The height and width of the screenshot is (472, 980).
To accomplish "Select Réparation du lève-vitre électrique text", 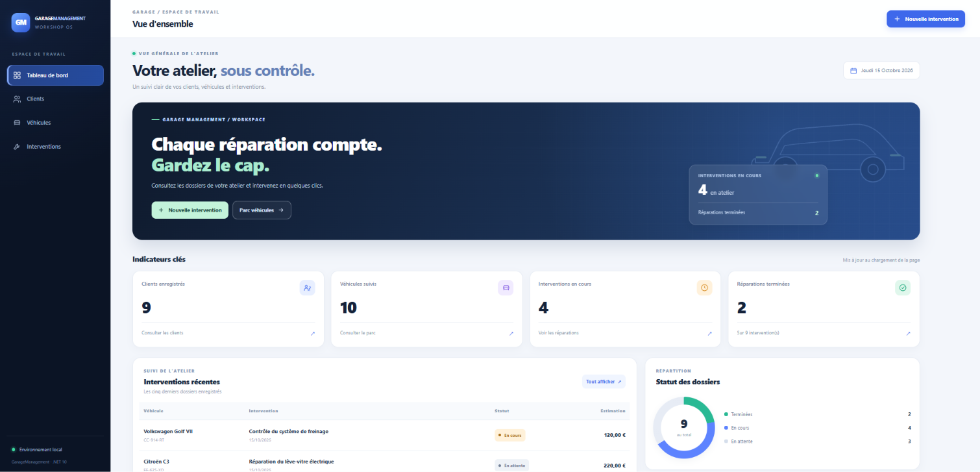I will (x=291, y=462).
